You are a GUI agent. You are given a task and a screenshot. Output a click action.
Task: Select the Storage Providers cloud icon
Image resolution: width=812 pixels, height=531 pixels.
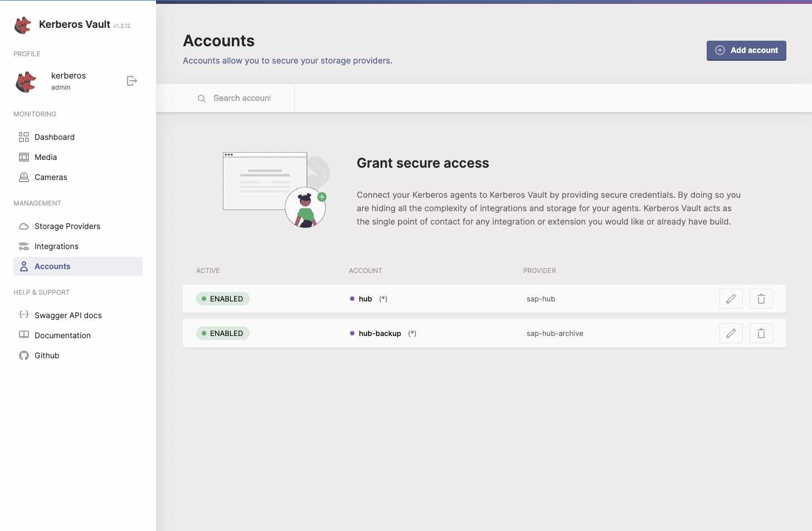pos(23,226)
